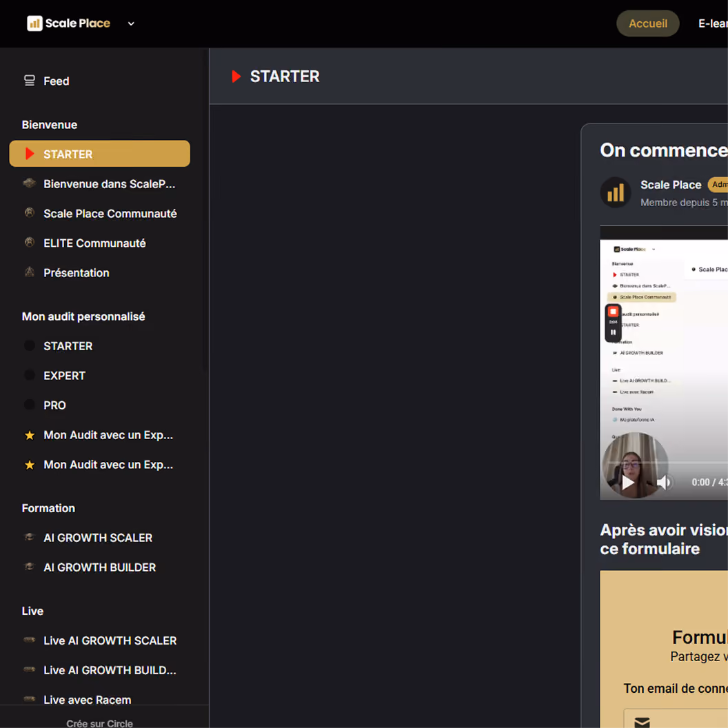
Task: Click the icon beside Bienvenue dans ScaleP...
Action: 29,183
